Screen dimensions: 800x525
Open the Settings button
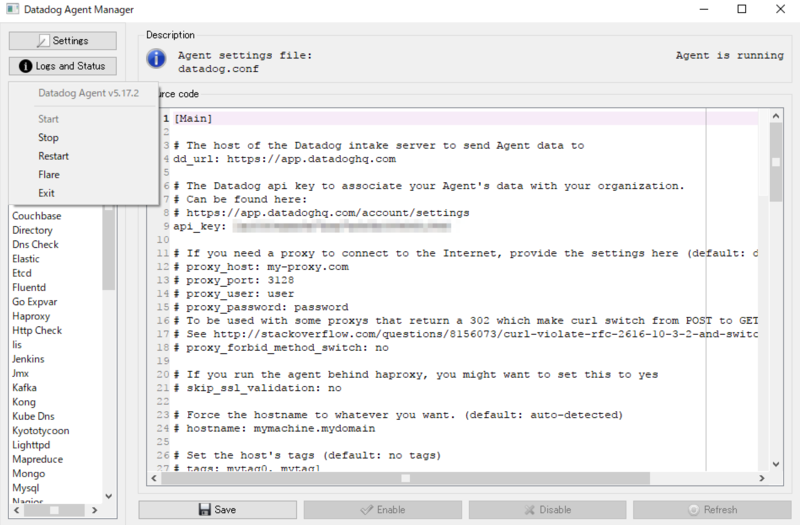tap(63, 41)
